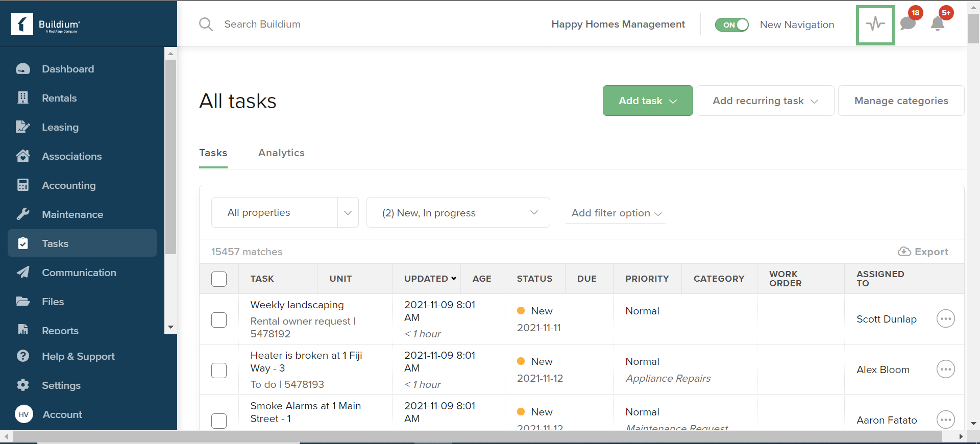The width and height of the screenshot is (980, 444).
Task: Click the sidebar scrollbar up arrow
Action: (170, 53)
